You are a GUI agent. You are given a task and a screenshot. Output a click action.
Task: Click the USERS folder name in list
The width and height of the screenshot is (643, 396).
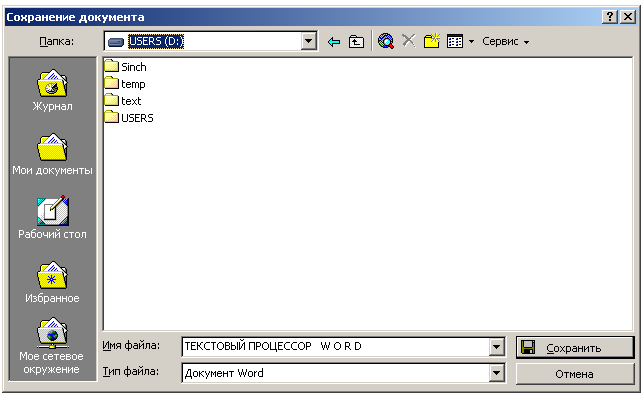(137, 118)
